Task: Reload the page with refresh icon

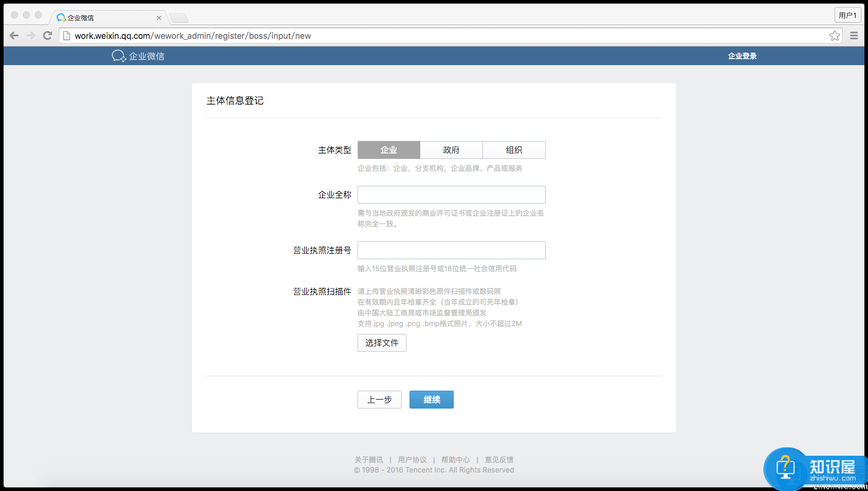Action: coord(48,36)
